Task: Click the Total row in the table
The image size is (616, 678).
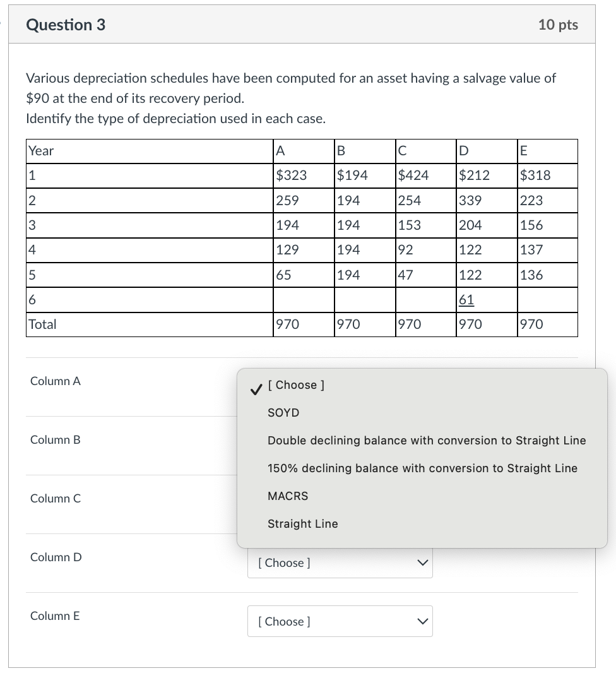Action: click(43, 324)
